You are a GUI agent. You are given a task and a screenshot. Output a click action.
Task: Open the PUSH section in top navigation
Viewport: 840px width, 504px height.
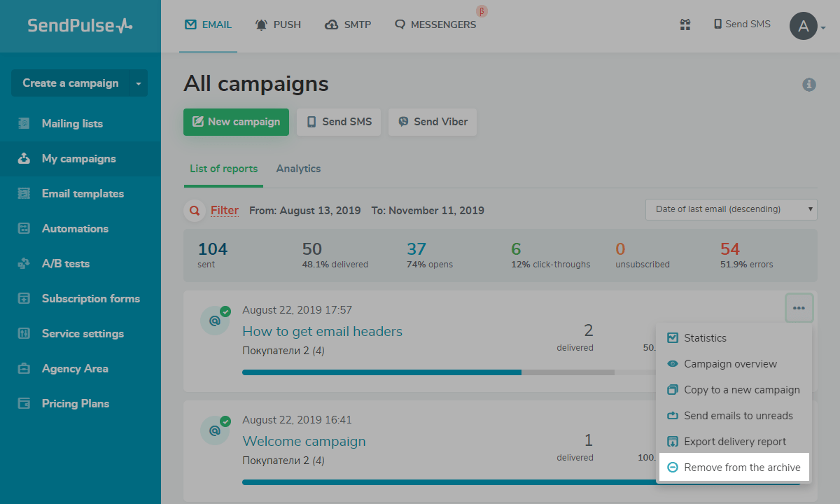point(279,24)
